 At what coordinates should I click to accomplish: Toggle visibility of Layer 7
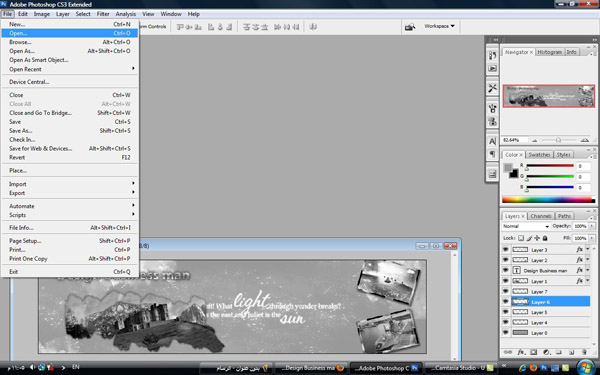click(x=505, y=291)
